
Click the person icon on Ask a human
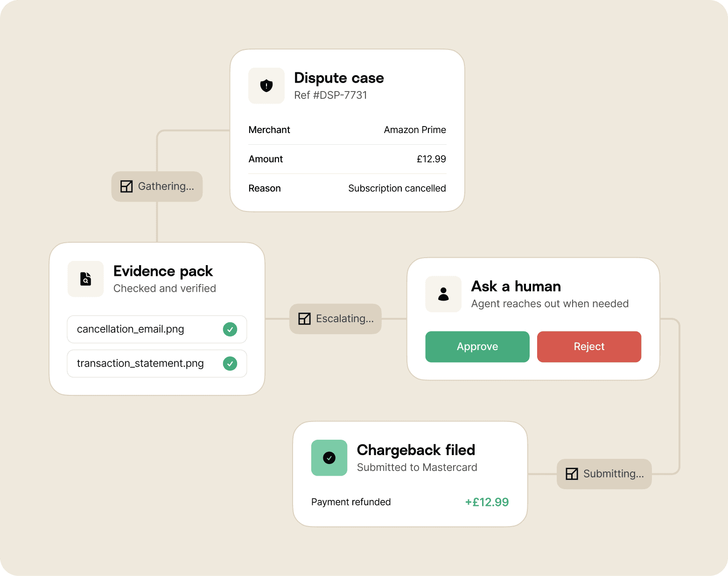pos(443,294)
